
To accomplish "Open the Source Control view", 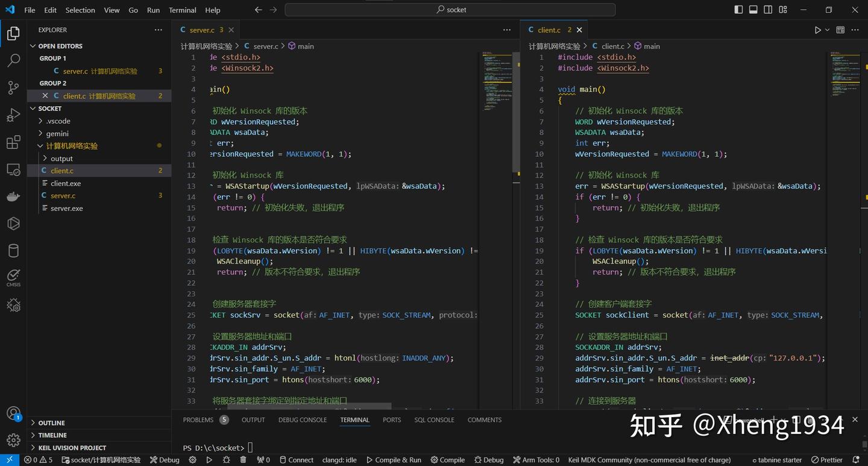I will (13, 87).
